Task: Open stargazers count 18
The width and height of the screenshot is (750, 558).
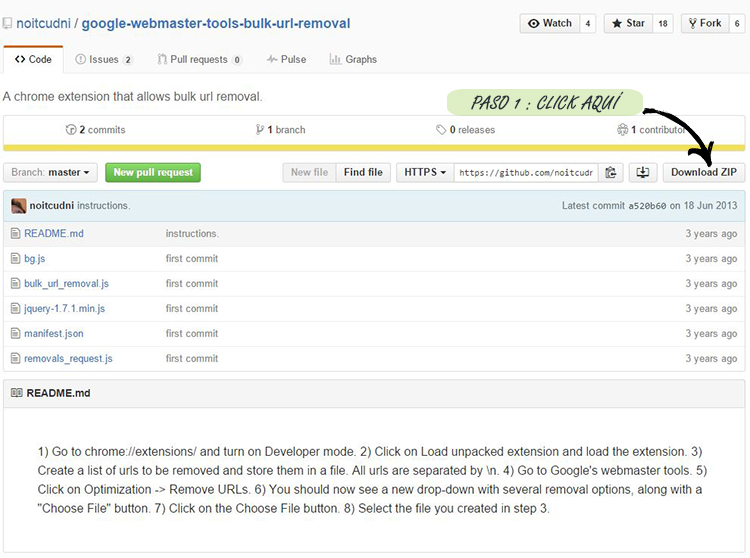Action: tap(663, 23)
